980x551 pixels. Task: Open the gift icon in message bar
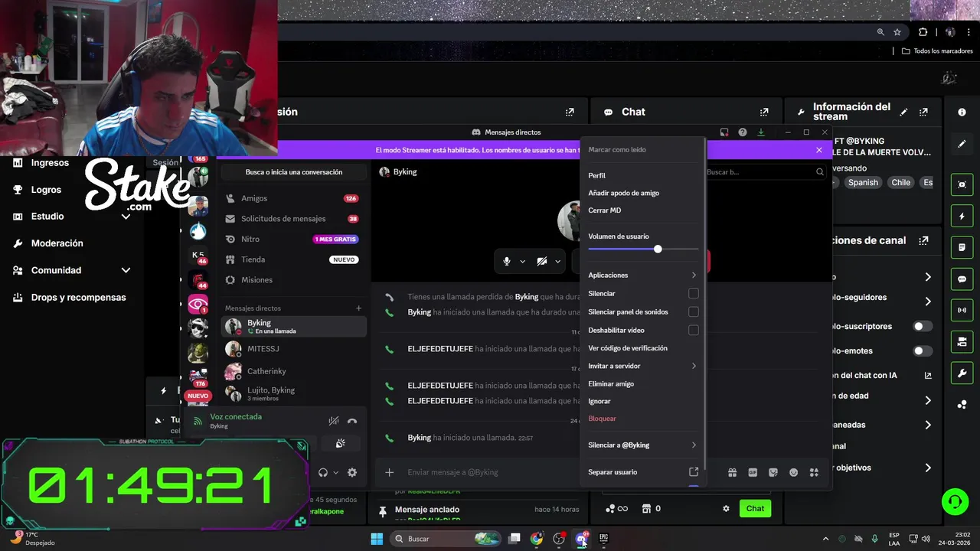[732, 472]
